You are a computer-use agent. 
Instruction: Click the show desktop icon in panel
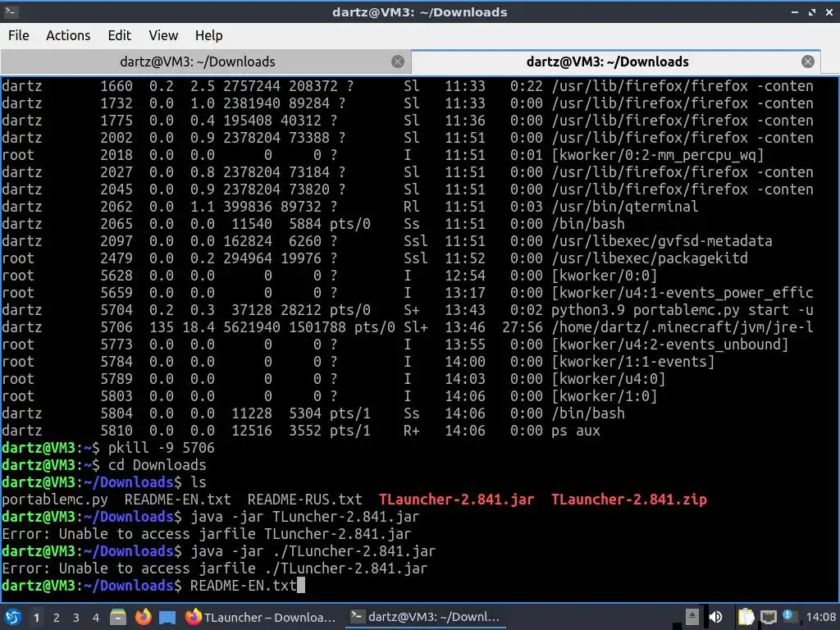click(x=167, y=617)
